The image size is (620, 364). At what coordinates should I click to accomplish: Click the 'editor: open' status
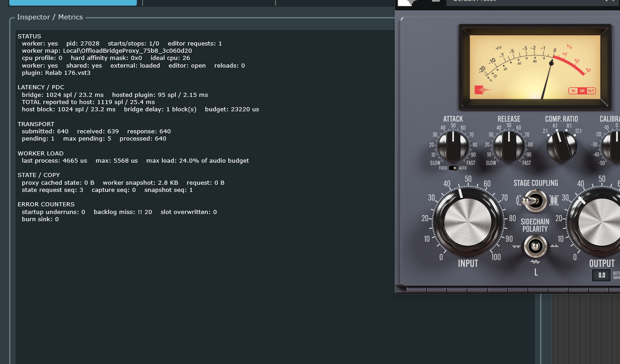coord(187,65)
